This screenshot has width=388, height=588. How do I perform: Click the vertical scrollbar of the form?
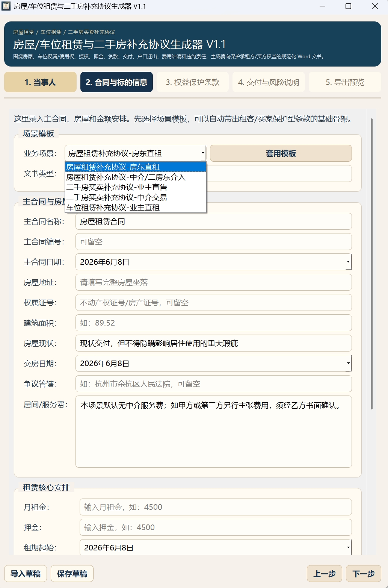point(371,264)
